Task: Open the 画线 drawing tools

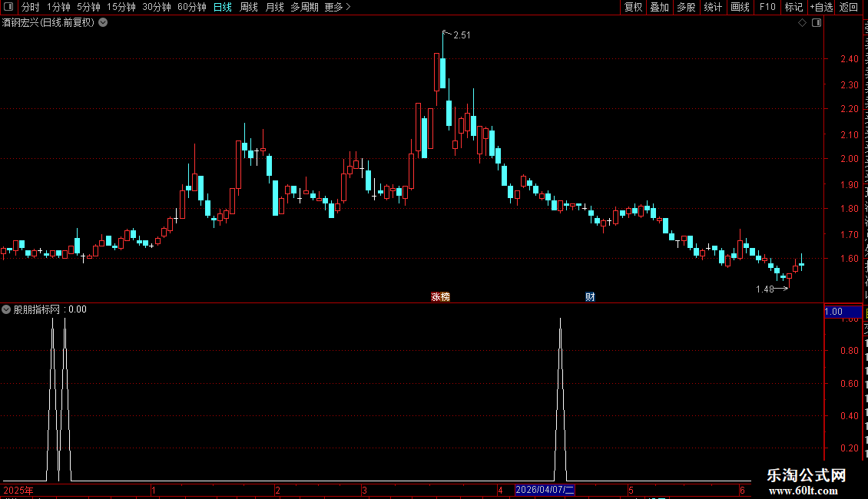Action: 740,7
